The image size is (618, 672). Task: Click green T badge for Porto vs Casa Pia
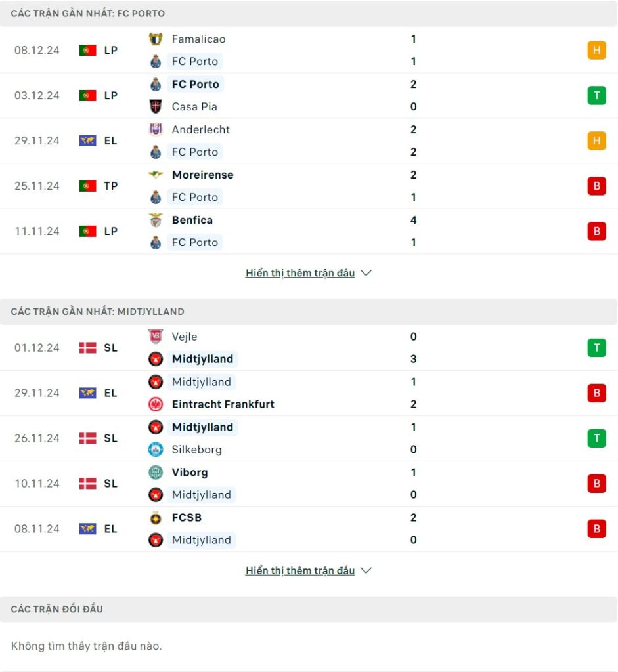(x=596, y=96)
